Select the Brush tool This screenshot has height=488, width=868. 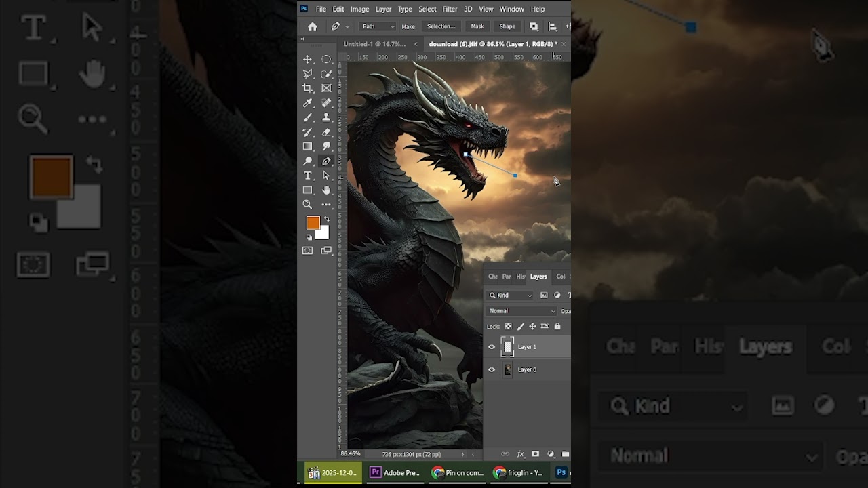click(x=308, y=117)
